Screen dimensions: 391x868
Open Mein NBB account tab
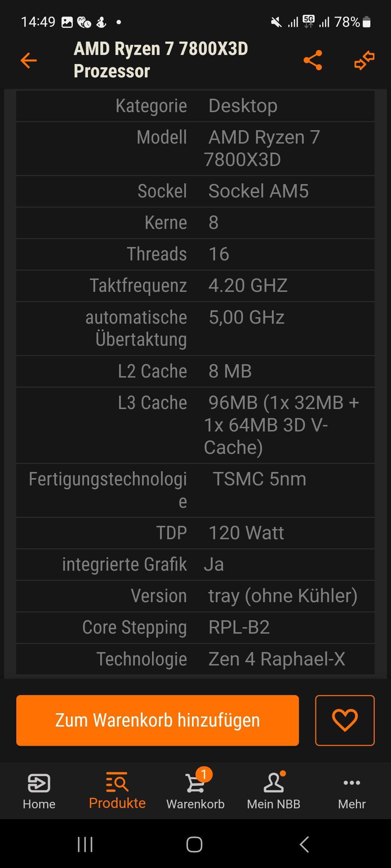pos(274,791)
